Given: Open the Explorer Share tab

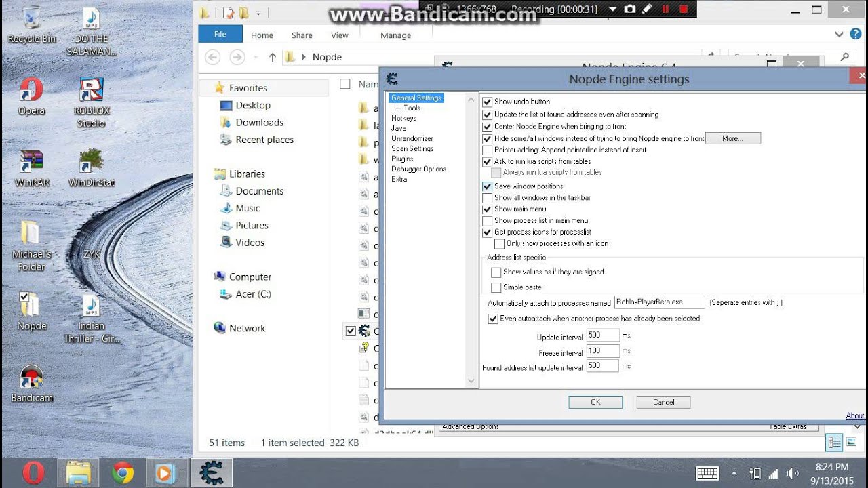Looking at the screenshot, I should [x=302, y=35].
